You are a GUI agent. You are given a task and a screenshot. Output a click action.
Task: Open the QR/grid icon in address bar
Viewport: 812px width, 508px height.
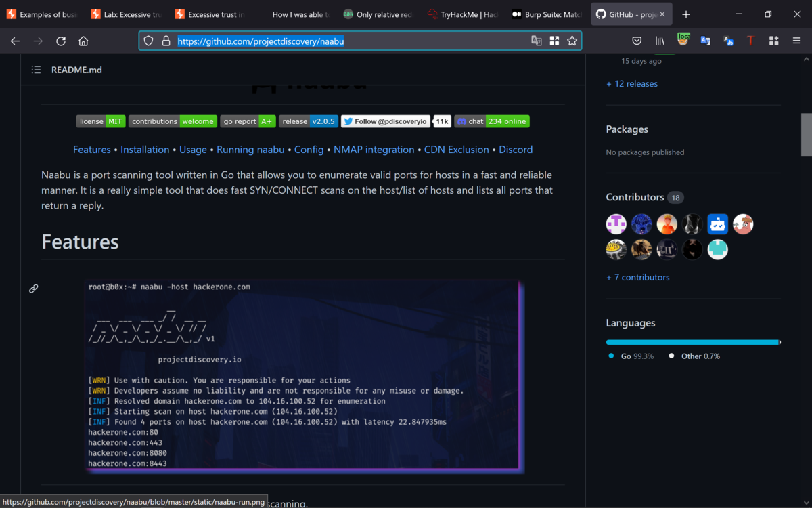pyautogui.click(x=554, y=41)
